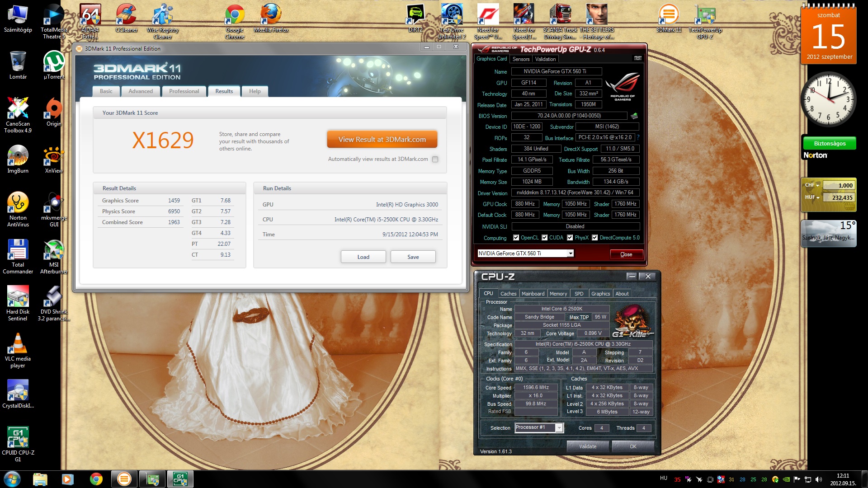This screenshot has width=868, height=488.
Task: Click the Save button in Run Details
Action: [413, 257]
